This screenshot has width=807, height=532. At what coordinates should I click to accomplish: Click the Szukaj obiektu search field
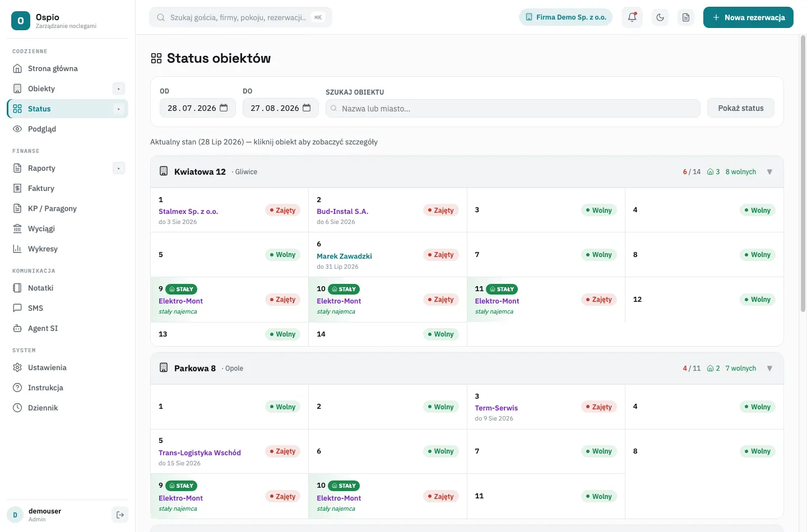pyautogui.click(x=513, y=109)
